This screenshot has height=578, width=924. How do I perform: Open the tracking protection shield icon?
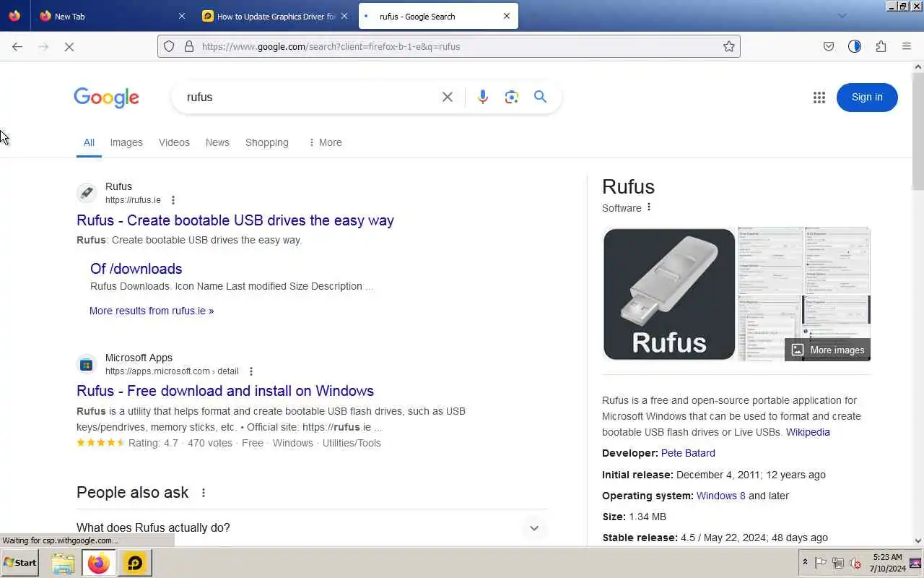pos(169,46)
